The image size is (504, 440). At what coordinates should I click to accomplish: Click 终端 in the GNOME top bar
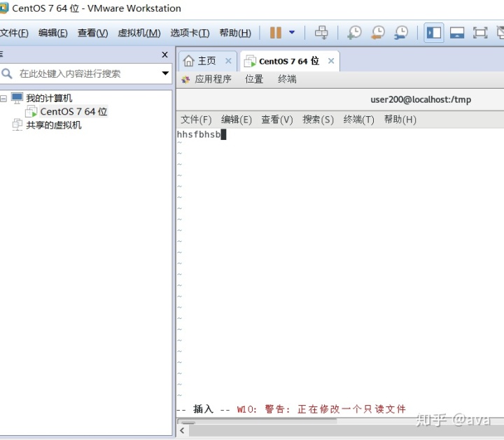tap(287, 79)
